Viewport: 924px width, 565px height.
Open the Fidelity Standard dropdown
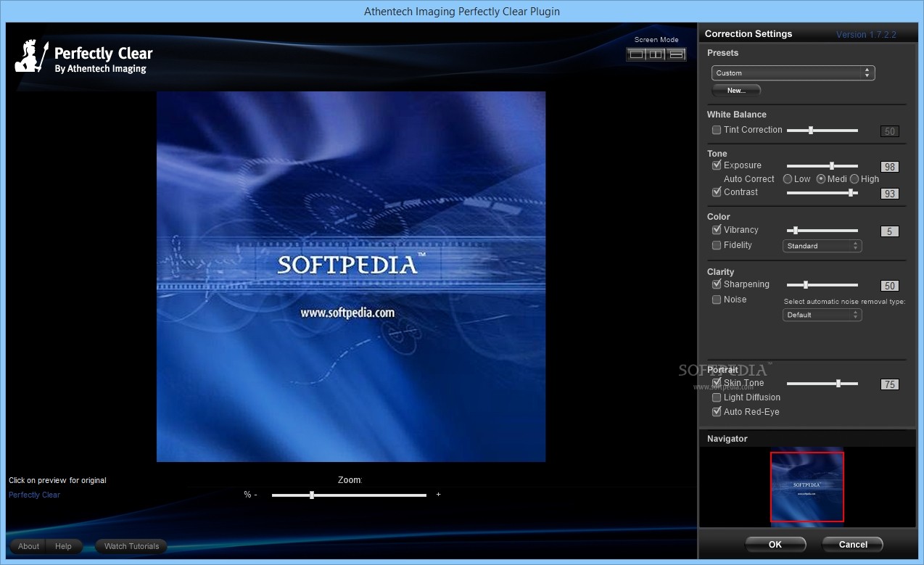point(822,246)
